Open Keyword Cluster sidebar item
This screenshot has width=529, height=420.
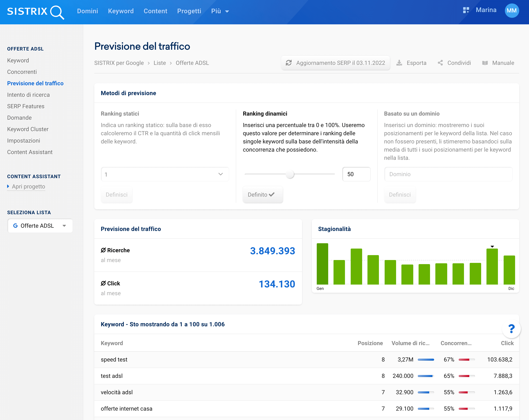pos(28,129)
